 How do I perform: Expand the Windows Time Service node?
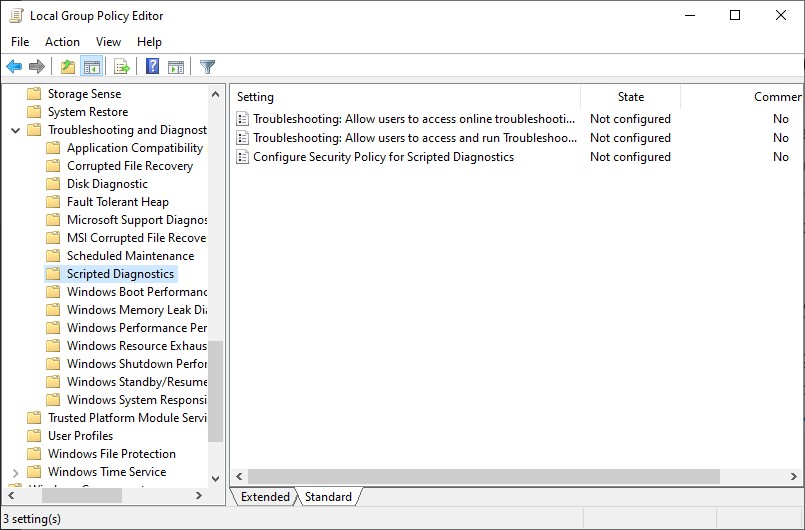point(15,472)
